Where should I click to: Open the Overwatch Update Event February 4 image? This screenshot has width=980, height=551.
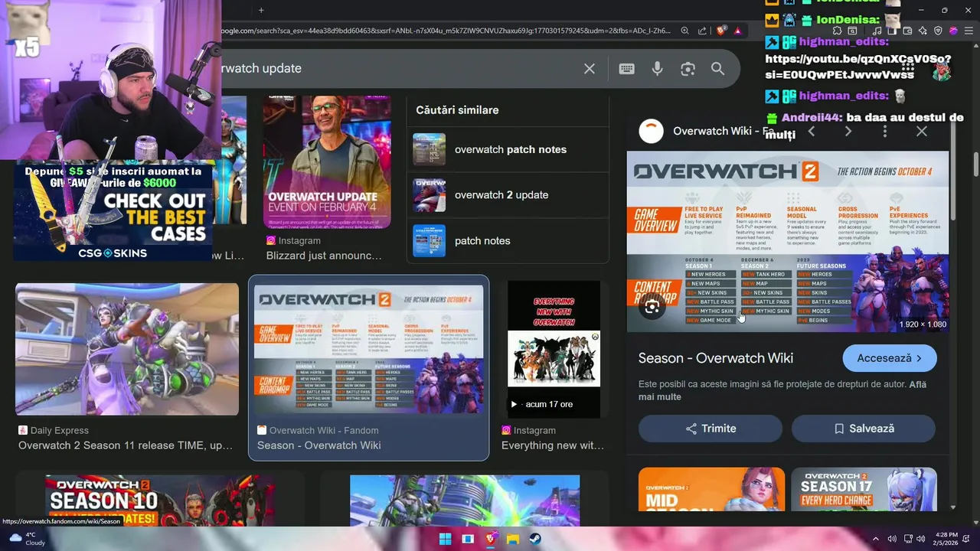point(327,162)
